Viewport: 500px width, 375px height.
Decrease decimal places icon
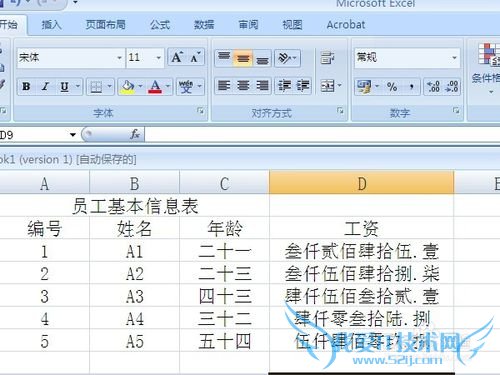(x=452, y=87)
